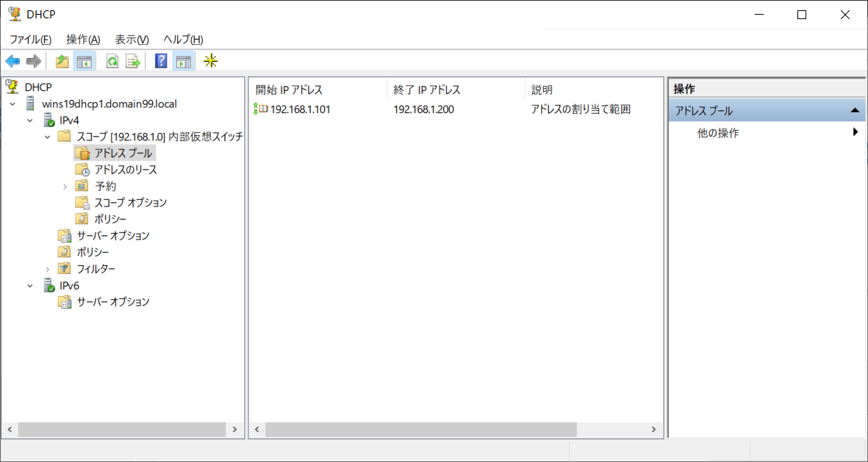Click the wins19dhcp1 server icon

(30, 104)
